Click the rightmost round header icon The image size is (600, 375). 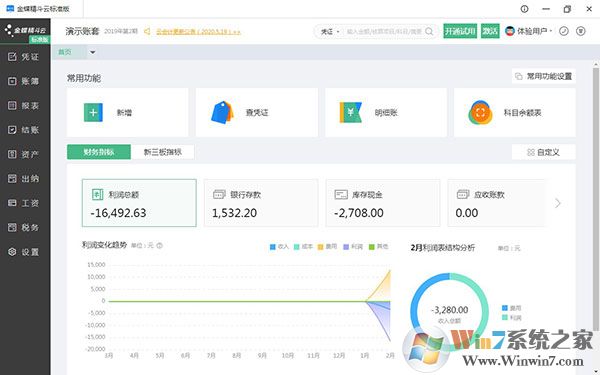coord(581,31)
